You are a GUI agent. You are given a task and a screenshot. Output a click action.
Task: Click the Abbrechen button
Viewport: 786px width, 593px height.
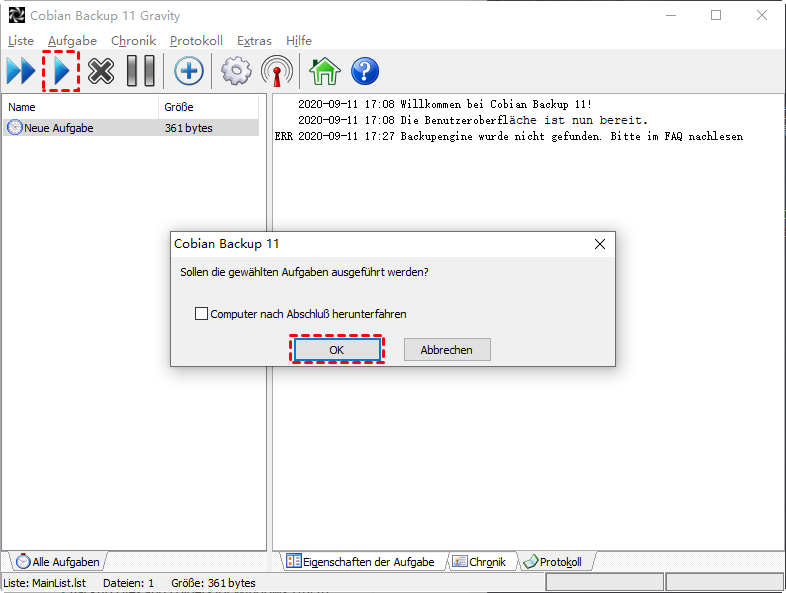447,349
